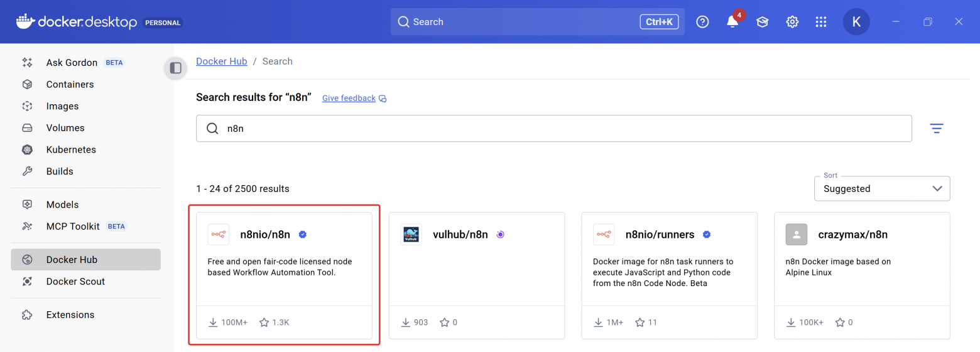Open the Sort Suggested dropdown

pos(882,188)
